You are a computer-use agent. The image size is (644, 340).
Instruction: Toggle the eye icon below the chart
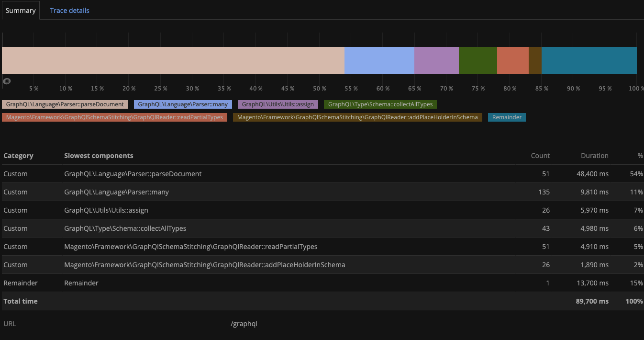(x=7, y=81)
